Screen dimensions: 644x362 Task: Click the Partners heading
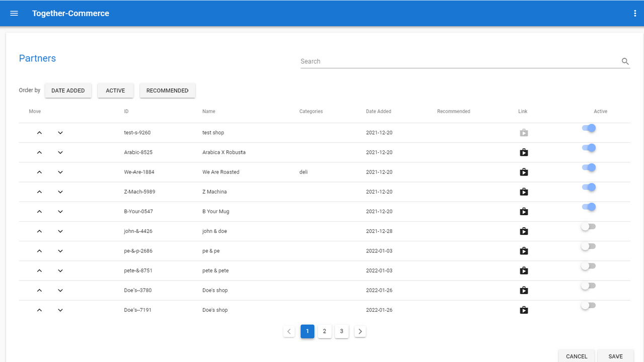pyautogui.click(x=37, y=58)
